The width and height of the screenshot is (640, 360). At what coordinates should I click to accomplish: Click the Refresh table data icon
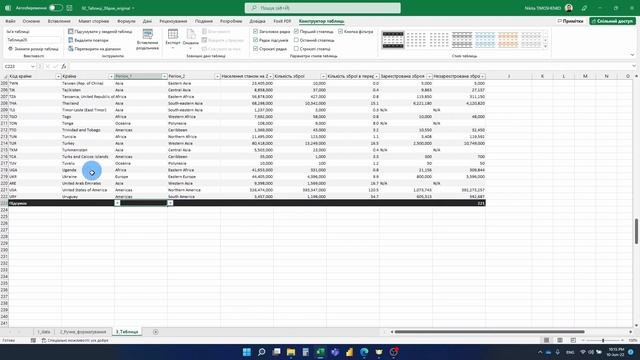(191, 34)
